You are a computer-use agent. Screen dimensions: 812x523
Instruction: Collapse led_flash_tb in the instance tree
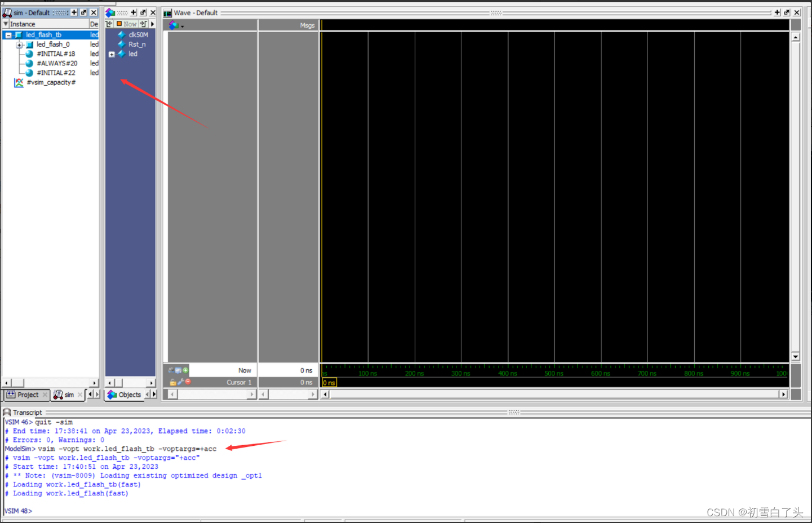(8, 34)
